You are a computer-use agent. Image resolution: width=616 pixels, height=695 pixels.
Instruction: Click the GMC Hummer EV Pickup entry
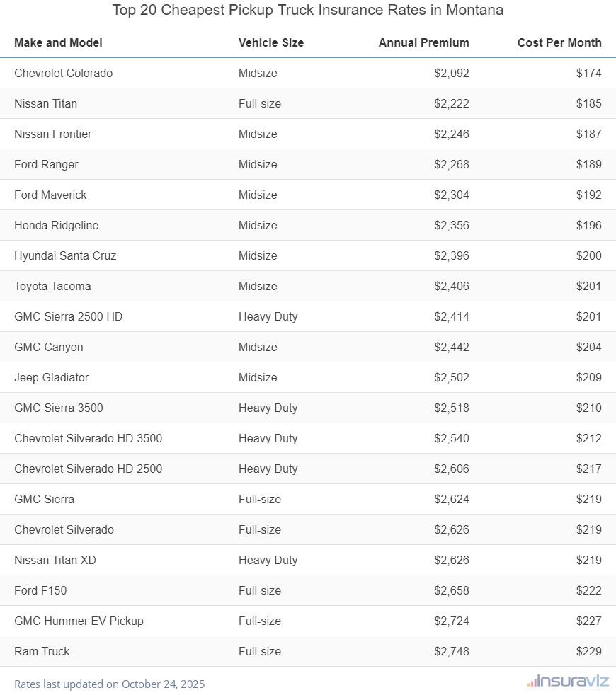point(79,621)
